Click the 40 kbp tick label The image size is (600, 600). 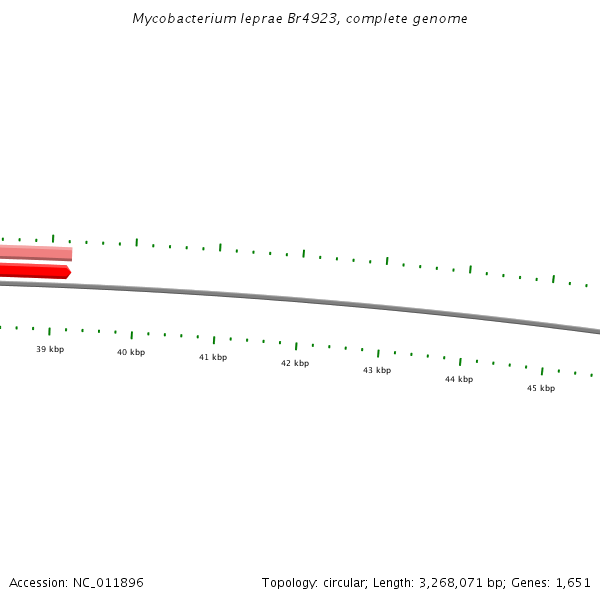coord(131,352)
